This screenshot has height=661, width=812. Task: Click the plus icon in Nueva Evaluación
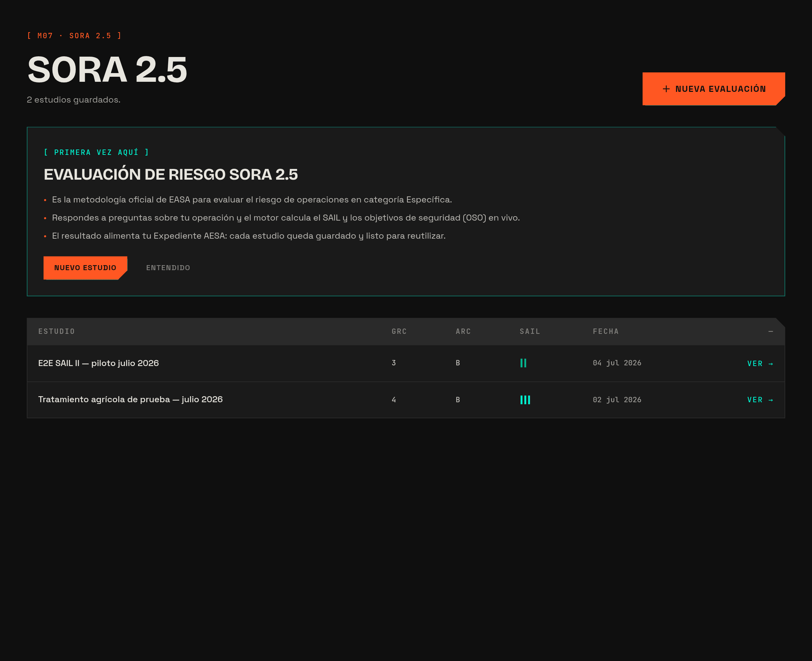666,89
